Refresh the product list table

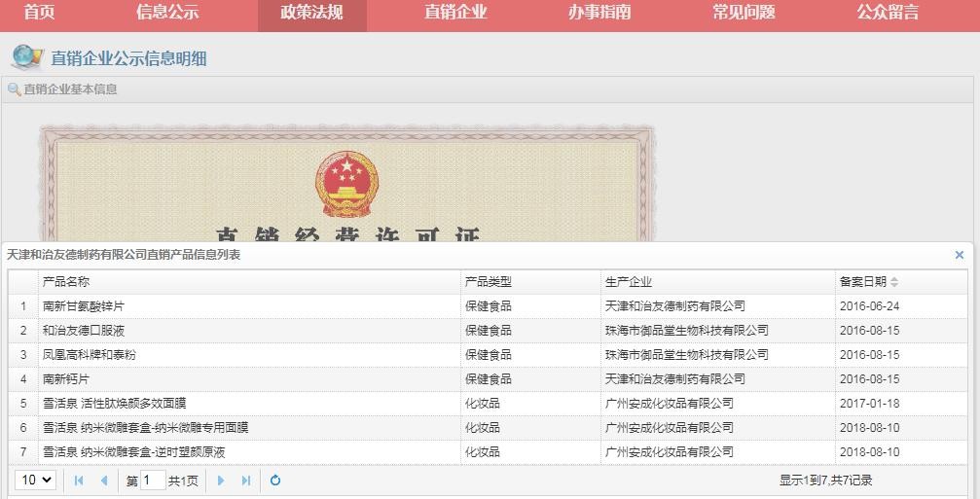coord(275,481)
